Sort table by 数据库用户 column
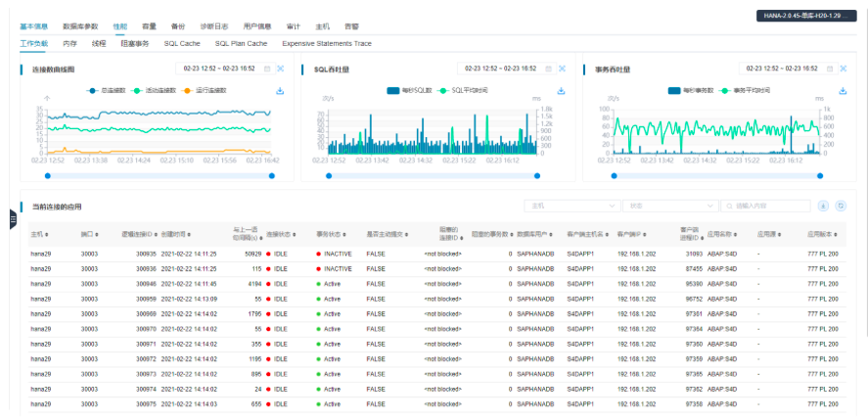868x420 pixels. (551, 235)
